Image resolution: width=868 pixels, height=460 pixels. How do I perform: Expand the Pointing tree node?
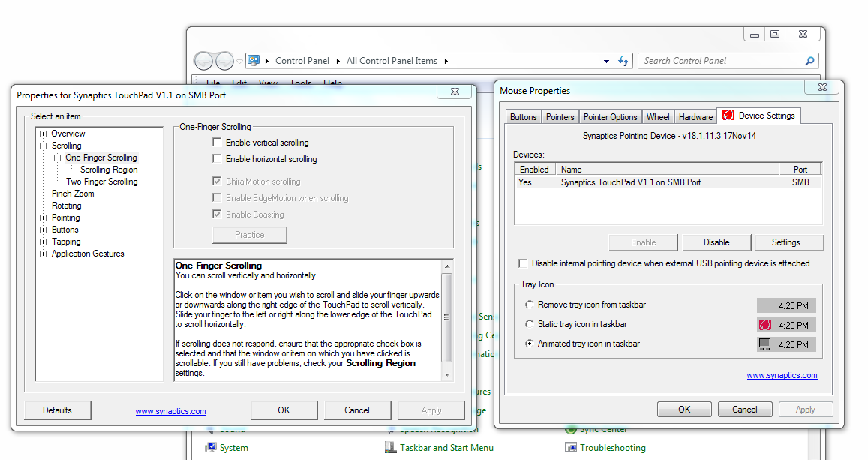click(x=44, y=218)
